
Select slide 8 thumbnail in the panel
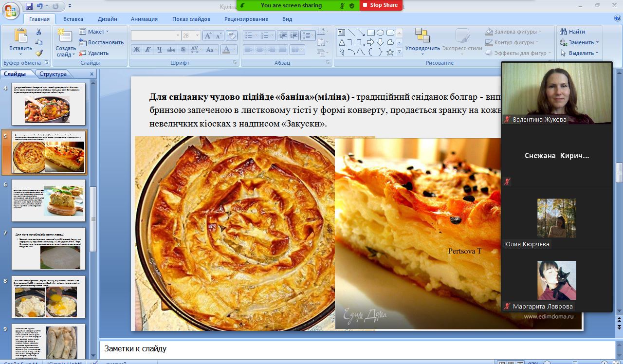point(49,297)
